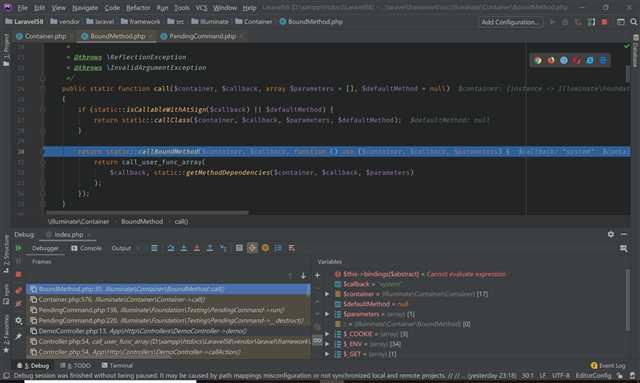Open the Project tool window side tab

tap(6, 50)
